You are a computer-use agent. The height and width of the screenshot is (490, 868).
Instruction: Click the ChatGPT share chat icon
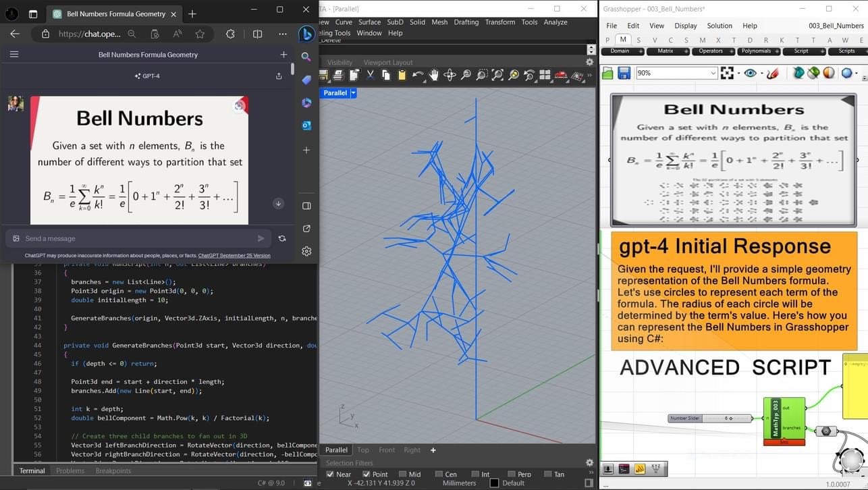[x=279, y=76]
